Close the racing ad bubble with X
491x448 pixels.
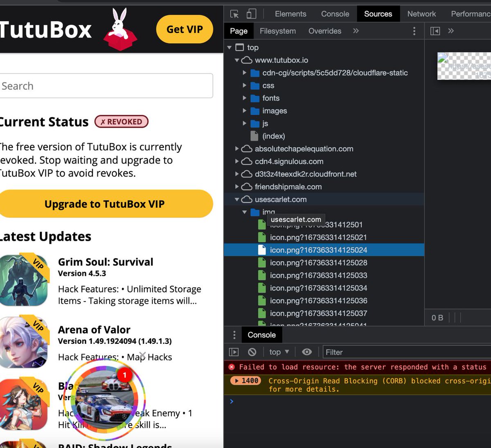tap(142, 356)
